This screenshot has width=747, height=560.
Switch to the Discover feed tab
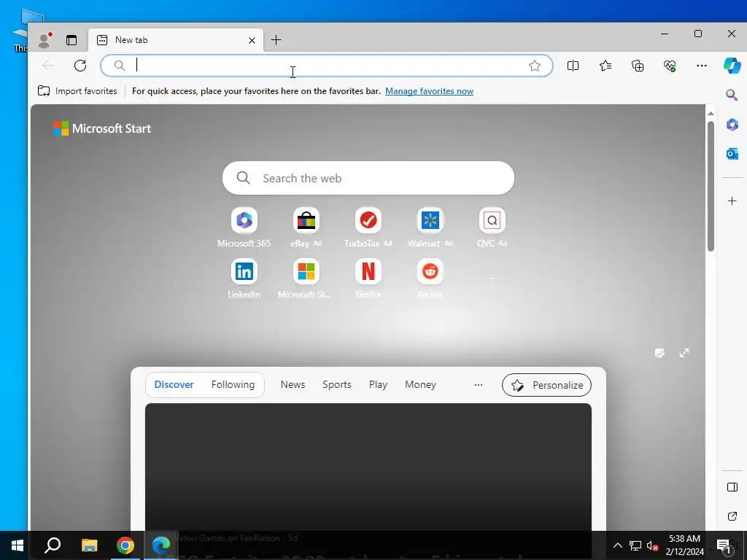tap(174, 385)
